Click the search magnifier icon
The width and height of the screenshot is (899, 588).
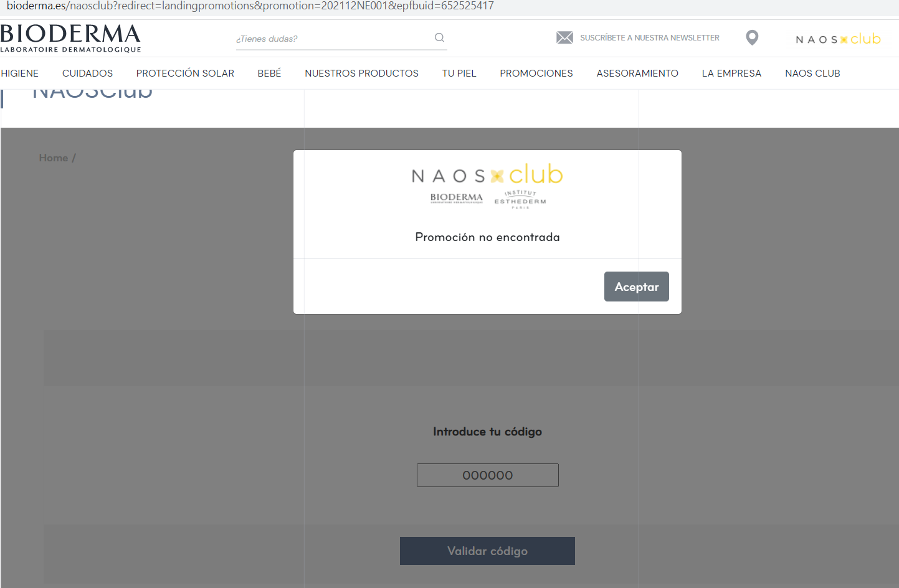coord(439,37)
